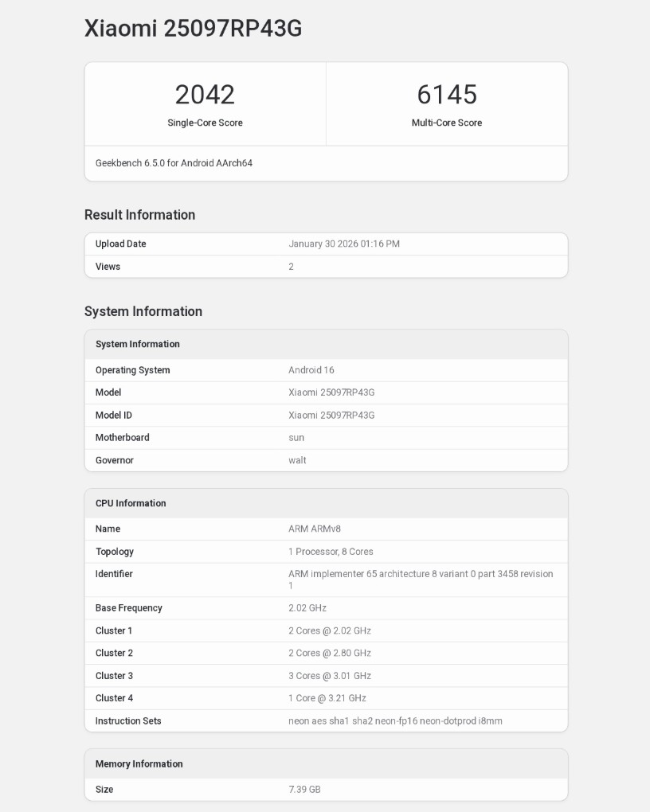Click the 6145 multi-core score number

click(447, 95)
